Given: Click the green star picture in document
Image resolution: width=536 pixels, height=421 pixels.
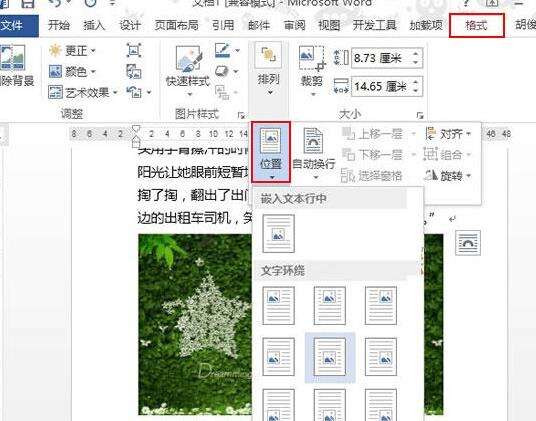Looking at the screenshot, I should point(195,325).
